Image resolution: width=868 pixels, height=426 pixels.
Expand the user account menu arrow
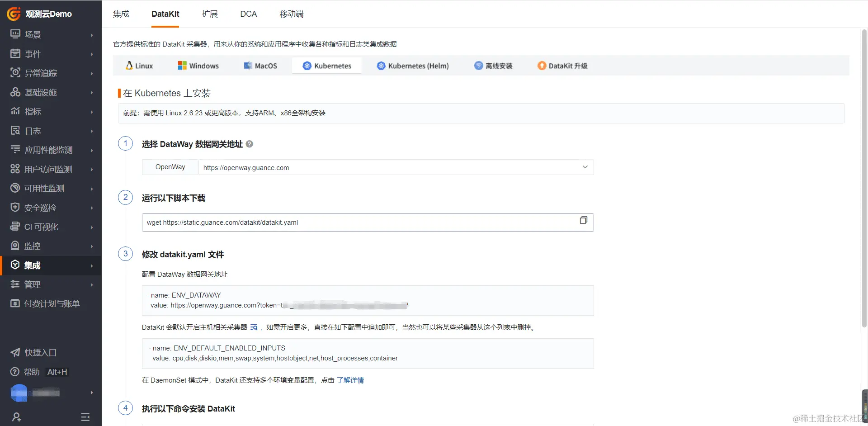tap(92, 393)
